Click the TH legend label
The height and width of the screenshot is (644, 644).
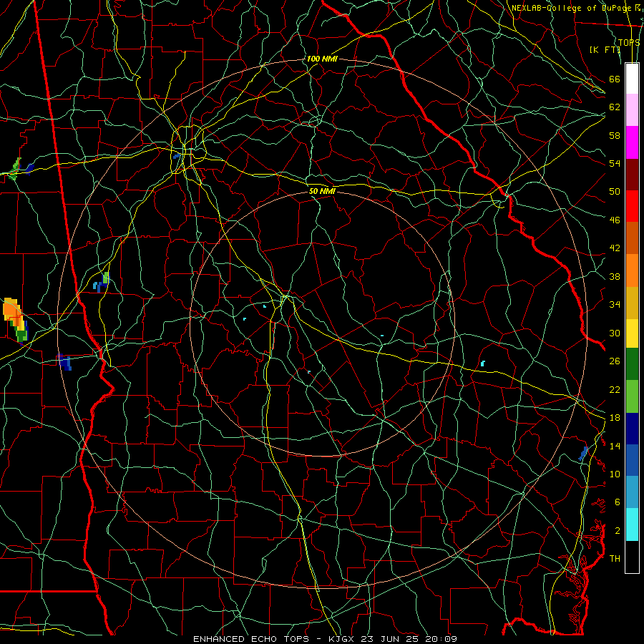point(615,559)
